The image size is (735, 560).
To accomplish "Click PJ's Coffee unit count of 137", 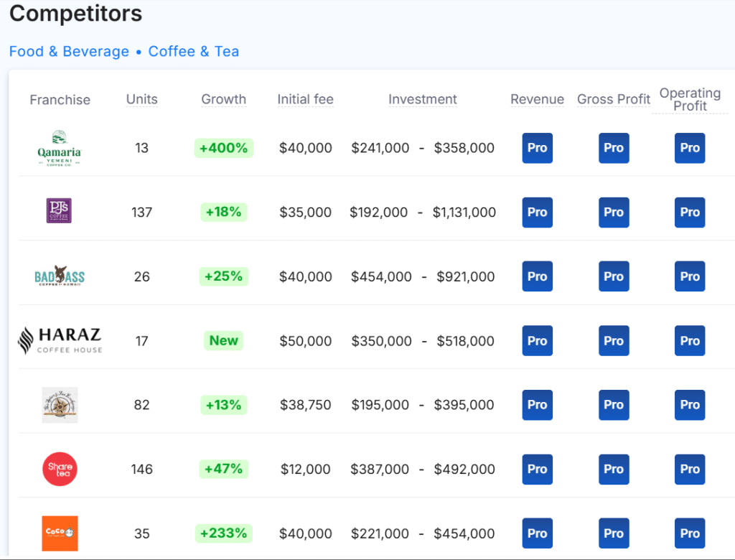I will point(142,212).
